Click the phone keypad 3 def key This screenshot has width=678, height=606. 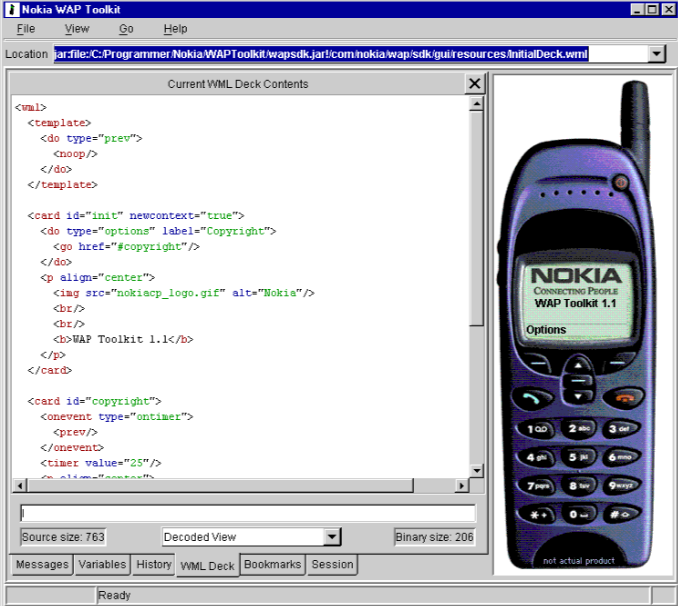(x=619, y=429)
